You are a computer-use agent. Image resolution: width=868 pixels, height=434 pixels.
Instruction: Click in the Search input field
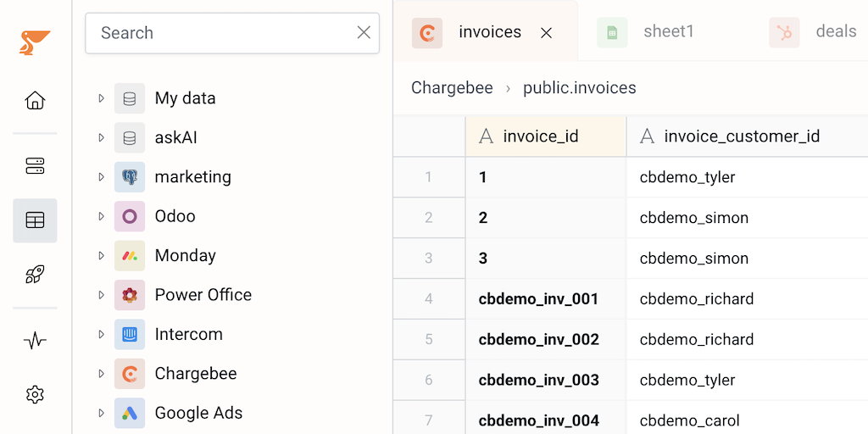click(220, 33)
